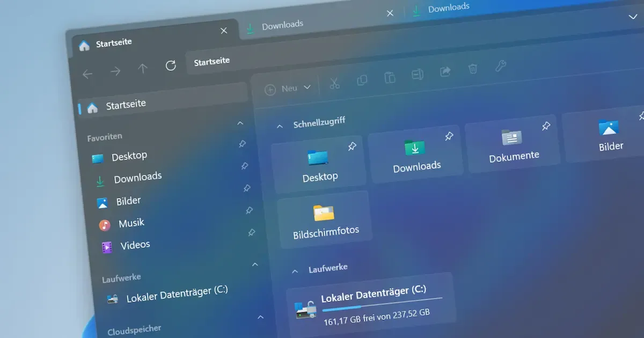Click the Share icon in toolbar

[x=445, y=71]
